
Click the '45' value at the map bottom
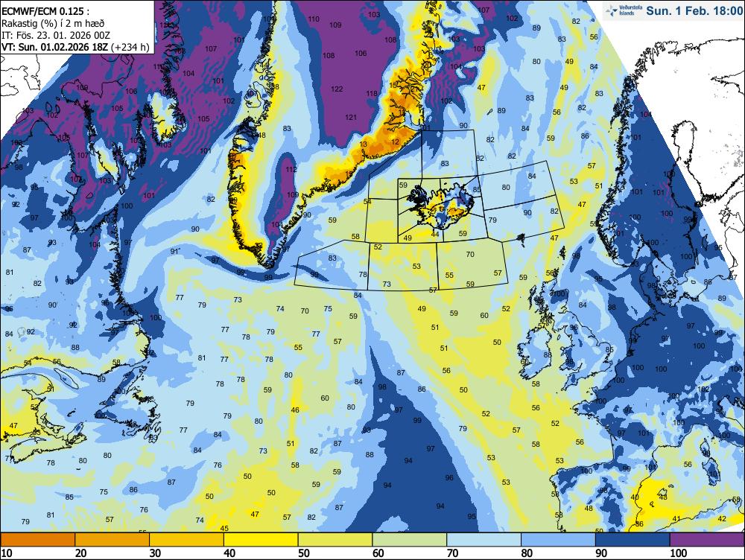tap(225, 528)
